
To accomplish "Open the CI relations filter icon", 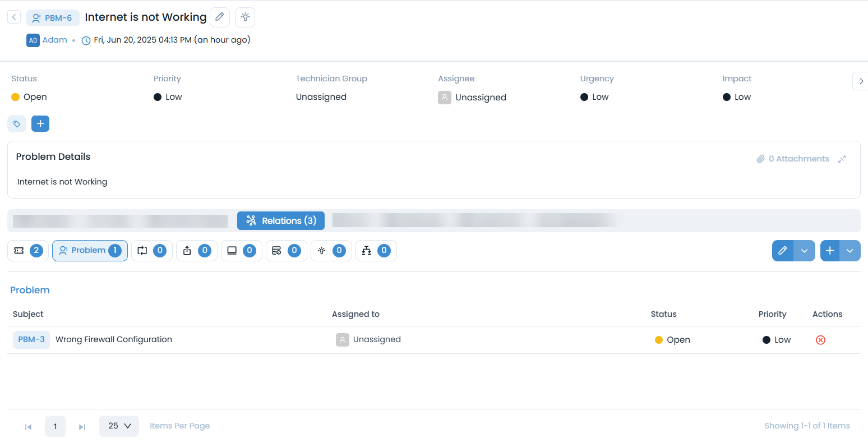I will pos(286,251).
